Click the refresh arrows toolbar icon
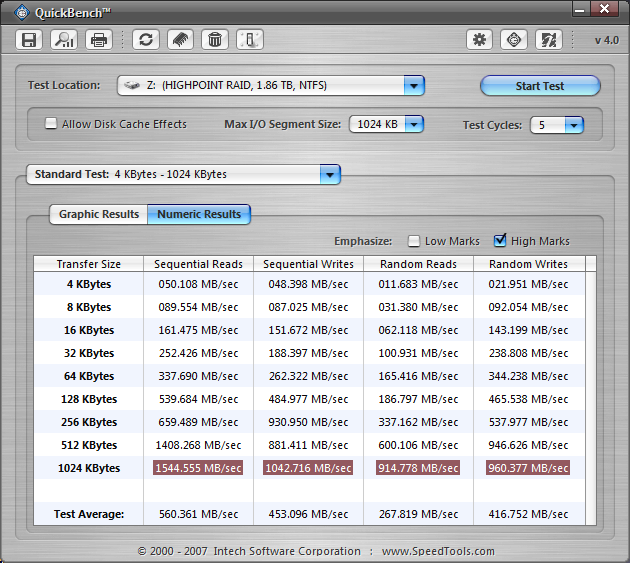This screenshot has height=563, width=630. click(146, 40)
